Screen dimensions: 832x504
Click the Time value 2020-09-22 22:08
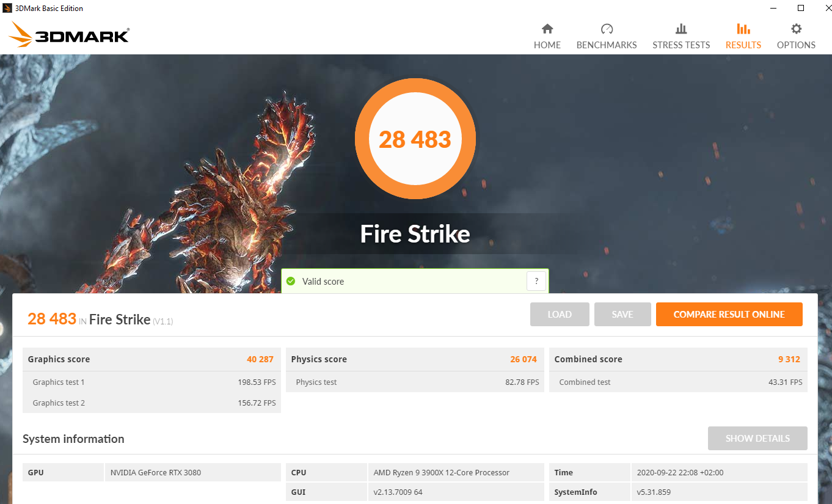pos(680,472)
